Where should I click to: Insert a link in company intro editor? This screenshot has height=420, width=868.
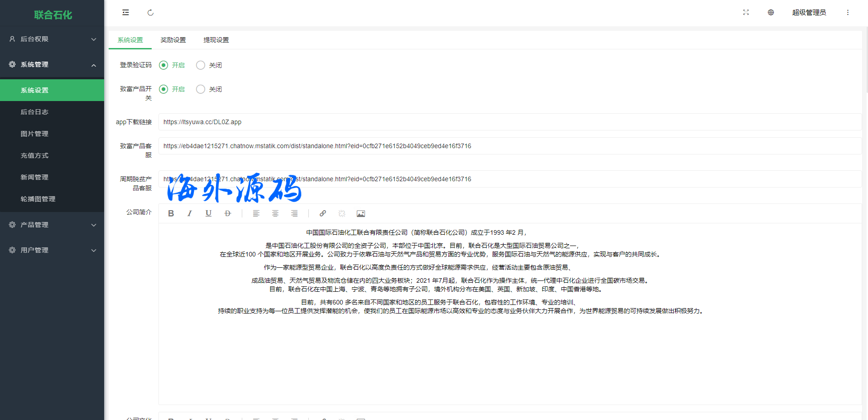323,213
